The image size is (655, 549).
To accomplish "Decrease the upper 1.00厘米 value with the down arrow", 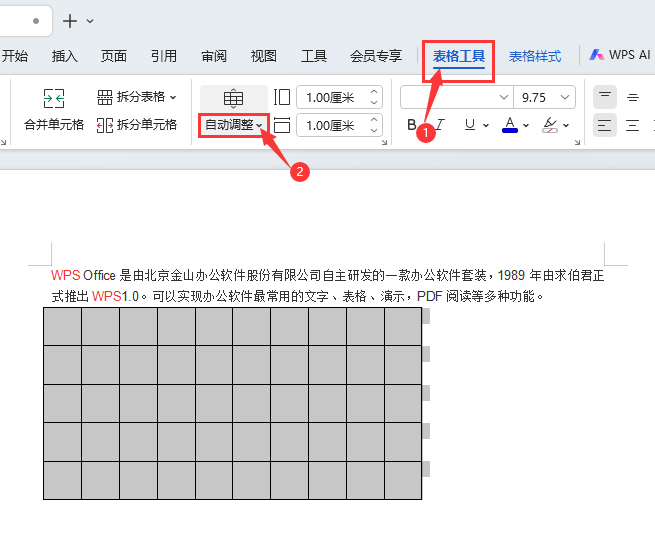I will 374,102.
